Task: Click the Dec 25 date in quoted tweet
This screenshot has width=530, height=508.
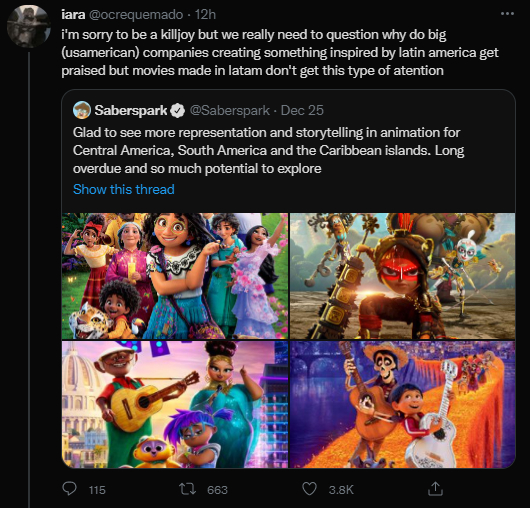Action: point(302,110)
